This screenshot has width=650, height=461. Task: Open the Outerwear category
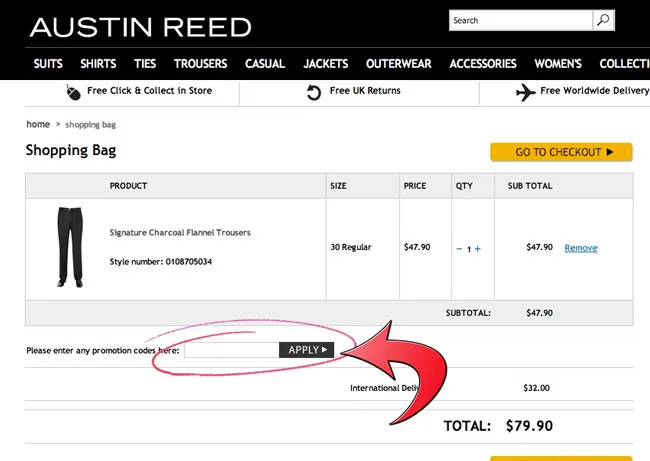398,64
